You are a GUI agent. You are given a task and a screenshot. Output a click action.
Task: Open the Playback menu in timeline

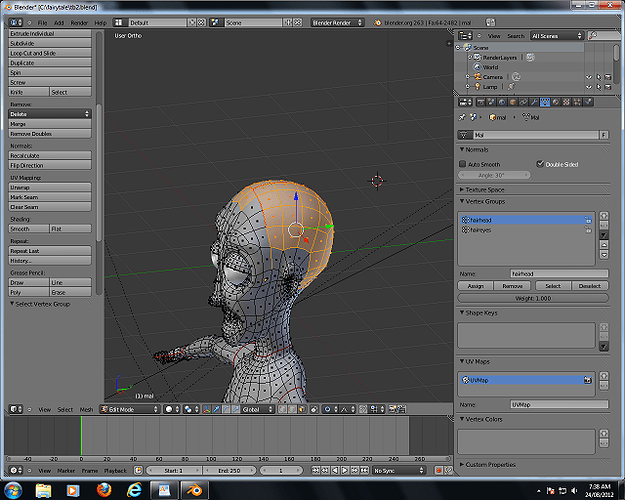click(115, 471)
